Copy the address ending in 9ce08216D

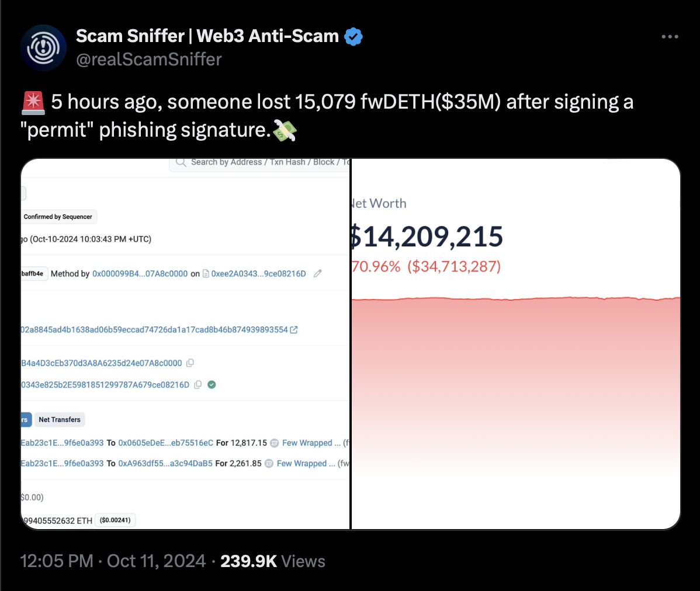point(197,385)
